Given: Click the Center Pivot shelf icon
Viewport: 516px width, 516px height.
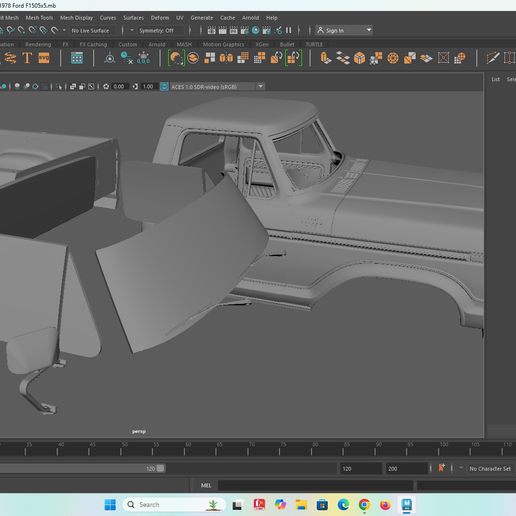Looking at the screenshot, I should tap(110, 58).
